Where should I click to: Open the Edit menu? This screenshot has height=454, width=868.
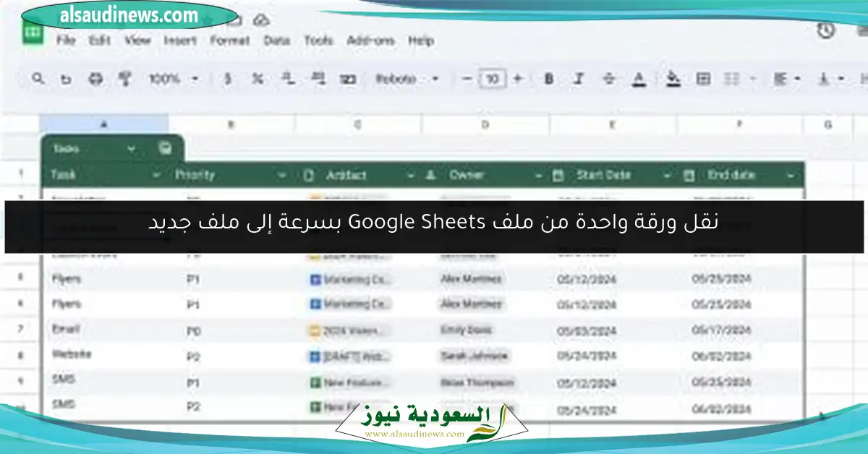coord(99,40)
